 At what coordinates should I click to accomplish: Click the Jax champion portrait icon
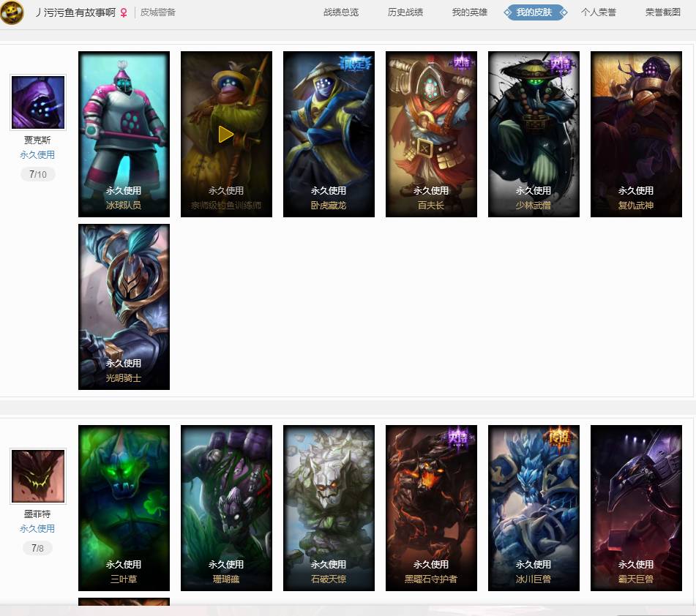coord(38,102)
